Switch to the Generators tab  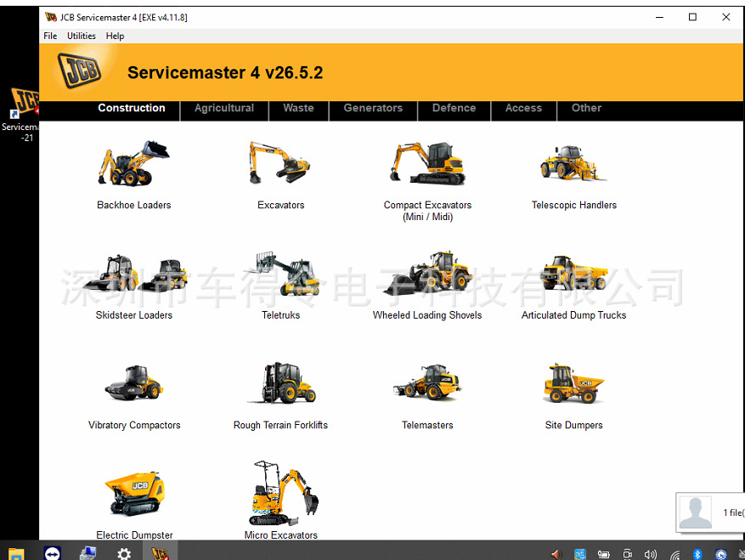point(373,108)
